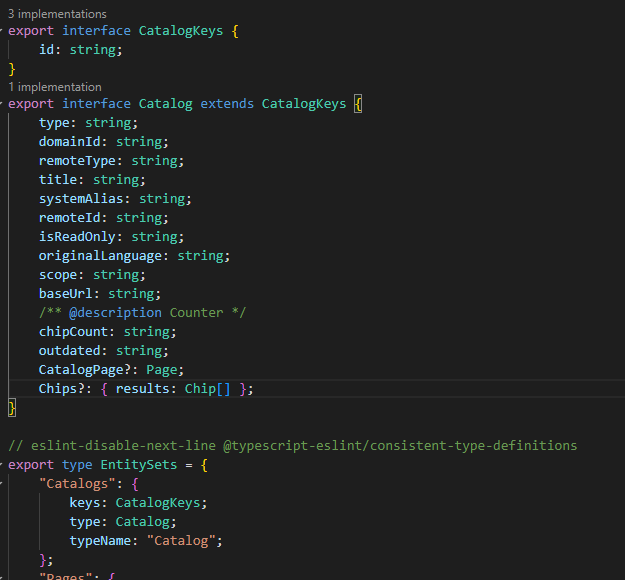Click the highlighted opening brace after CatalogKeys
This screenshot has width=625, height=580.
358,104
